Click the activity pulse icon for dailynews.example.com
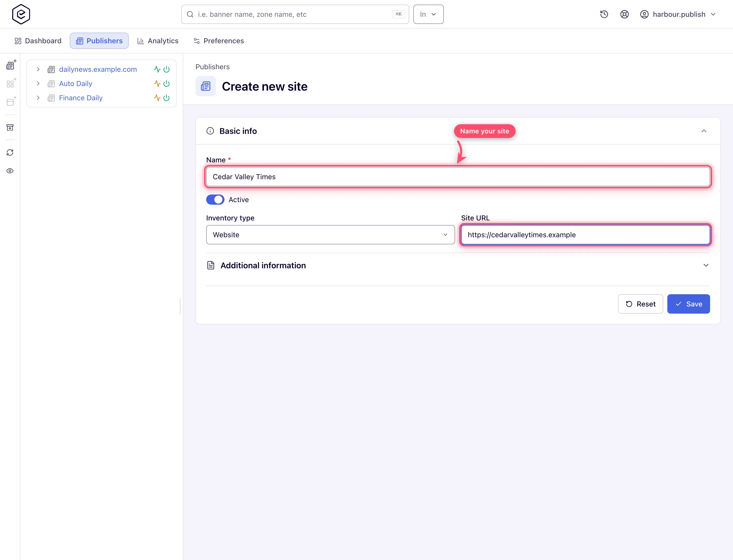 [x=157, y=69]
